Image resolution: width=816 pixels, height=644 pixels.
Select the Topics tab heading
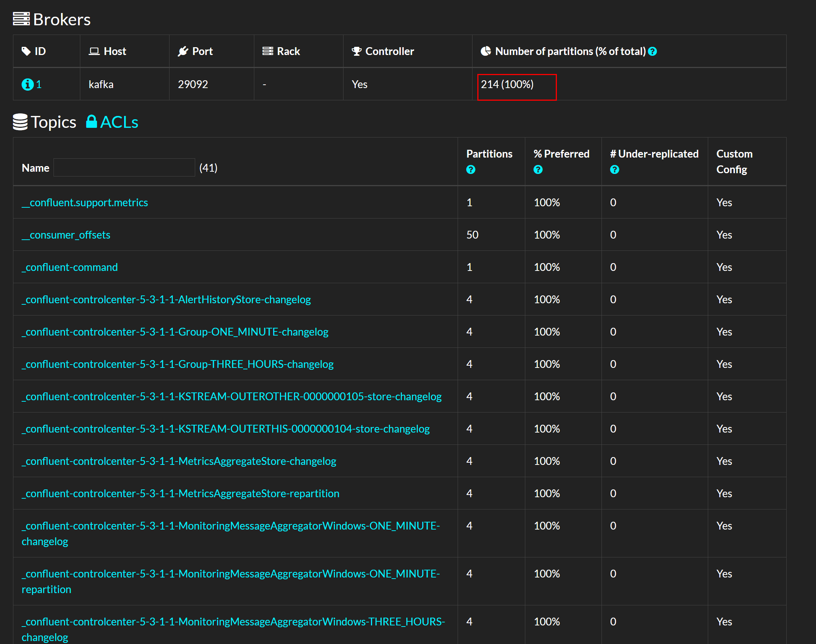click(x=54, y=122)
